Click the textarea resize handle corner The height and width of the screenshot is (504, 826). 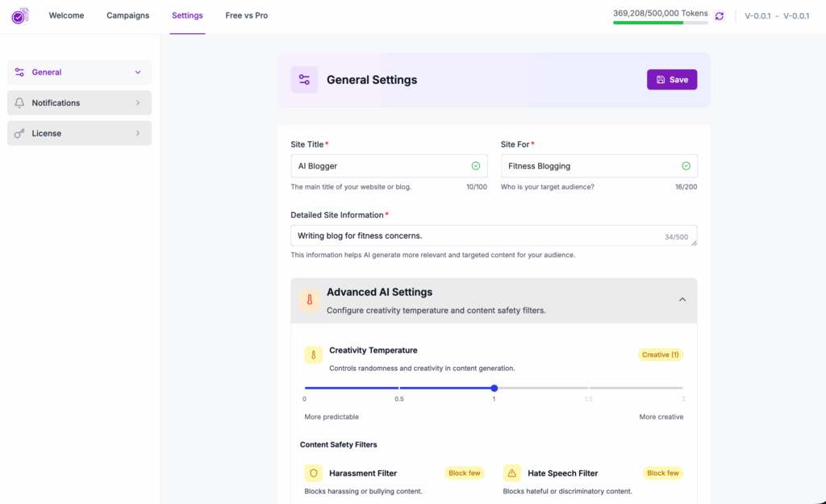click(695, 243)
